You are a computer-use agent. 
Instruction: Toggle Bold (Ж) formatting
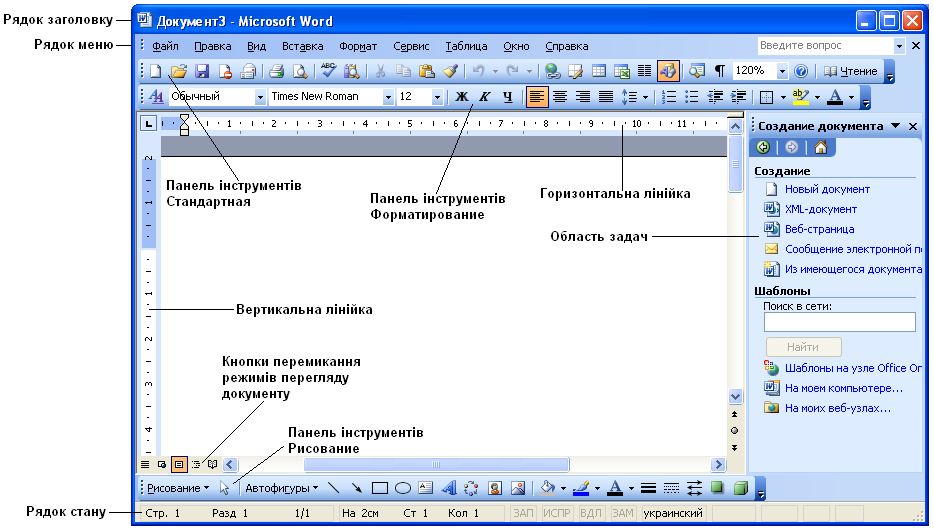[462, 97]
